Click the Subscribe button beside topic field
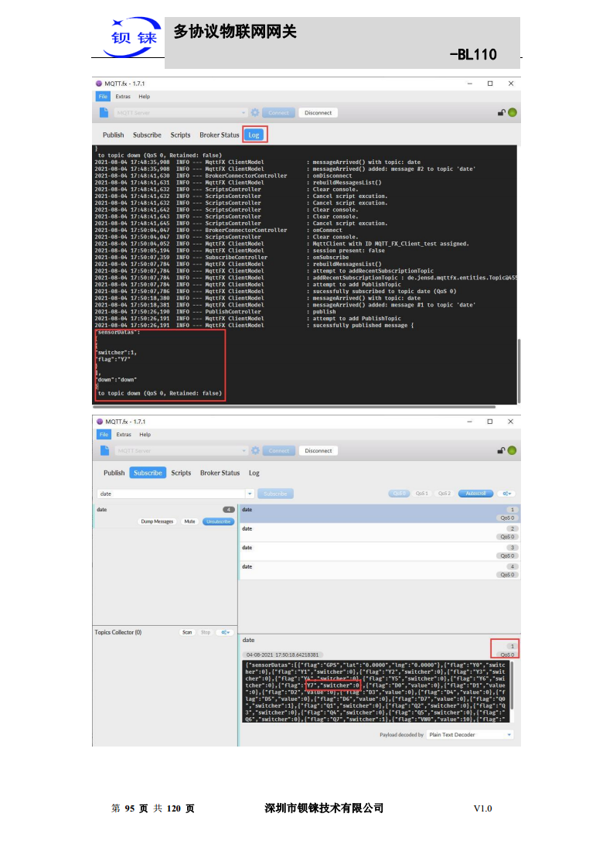 [x=275, y=494]
